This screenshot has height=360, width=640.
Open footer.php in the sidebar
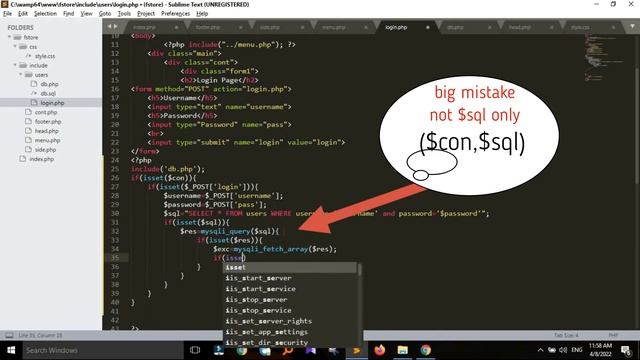click(48, 122)
